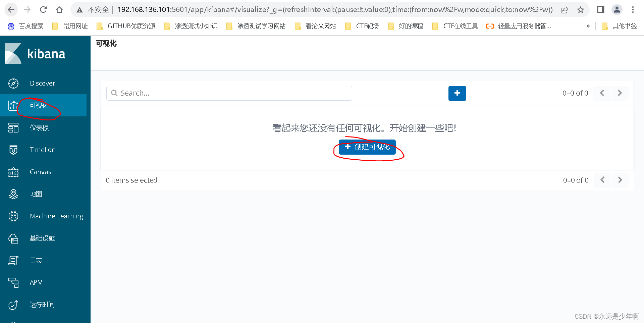This screenshot has width=644, height=323.
Task: Select the 地图 menu label
Action: click(x=36, y=194)
